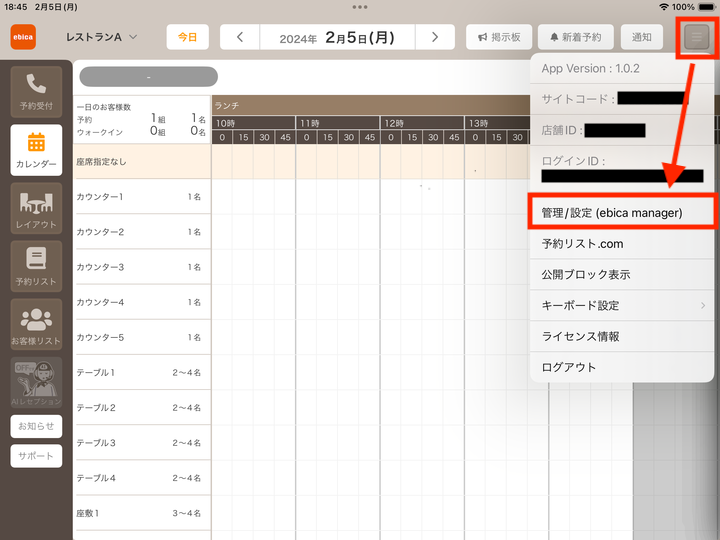Viewport: 720px width, 540px height.
Task: Click the battery status icon
Action: pyautogui.click(x=706, y=7)
